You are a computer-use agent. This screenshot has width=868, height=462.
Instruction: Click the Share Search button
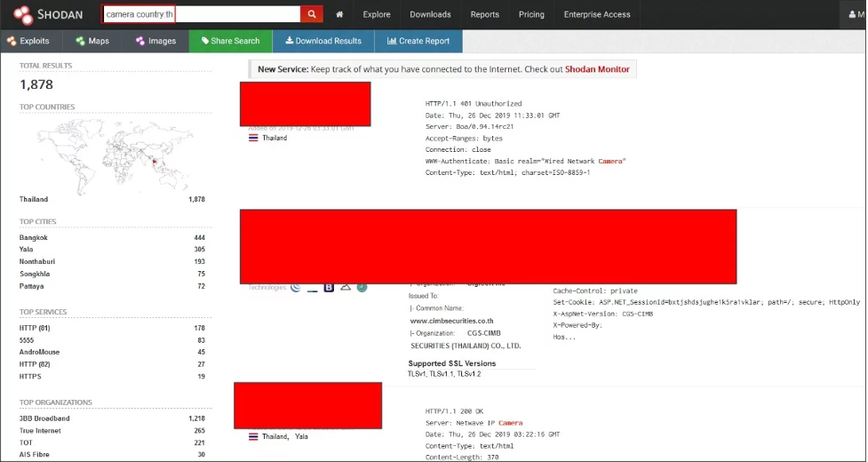[231, 41]
